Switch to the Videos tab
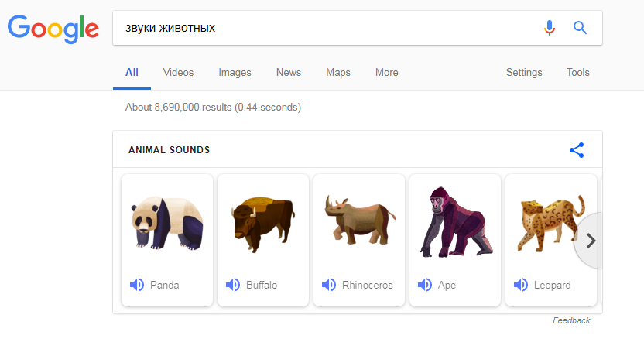This screenshot has width=644, height=349. tap(178, 73)
